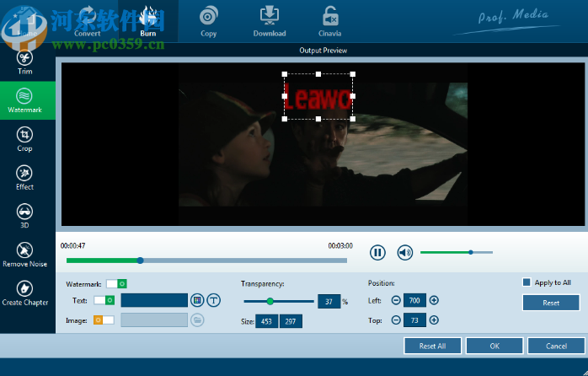Viewport: 588px width, 376px height.
Task: Click the playback progress bar handle
Action: 140,260
